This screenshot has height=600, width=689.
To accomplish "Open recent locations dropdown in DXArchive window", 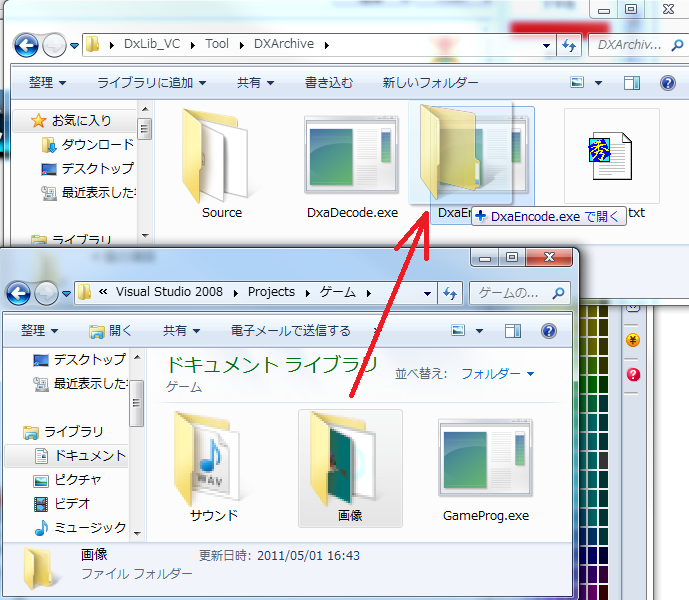I will pos(74,45).
